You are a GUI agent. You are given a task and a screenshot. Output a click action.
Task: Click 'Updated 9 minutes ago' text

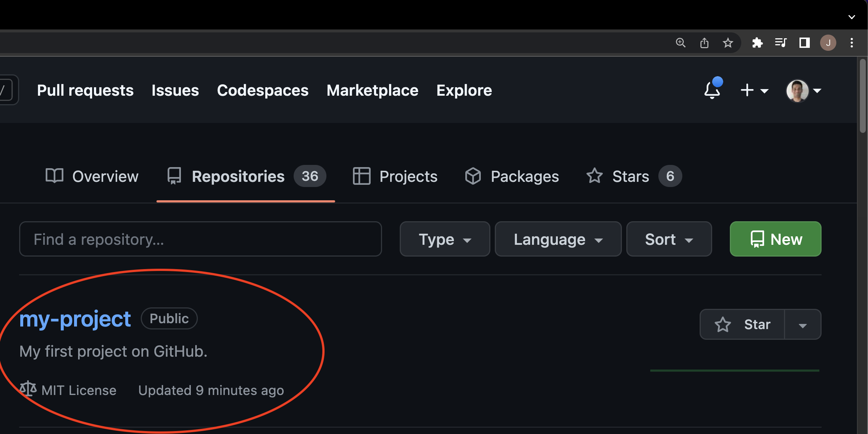click(x=211, y=390)
